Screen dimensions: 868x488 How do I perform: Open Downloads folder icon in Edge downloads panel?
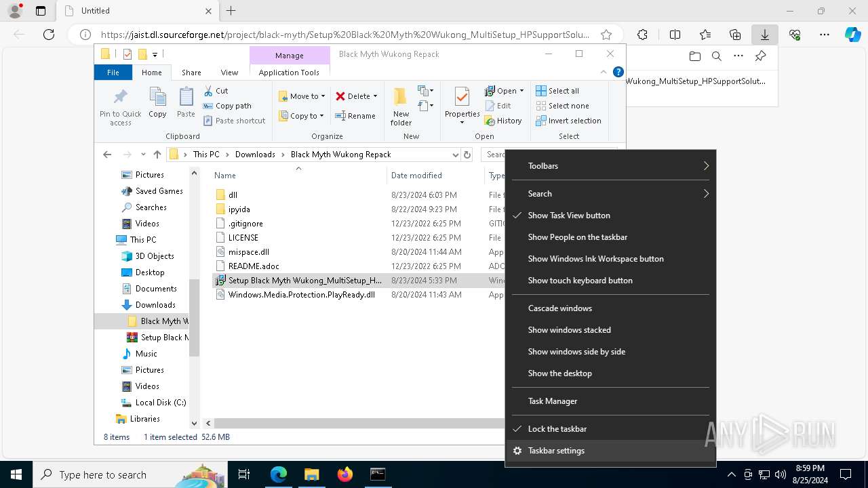click(694, 56)
